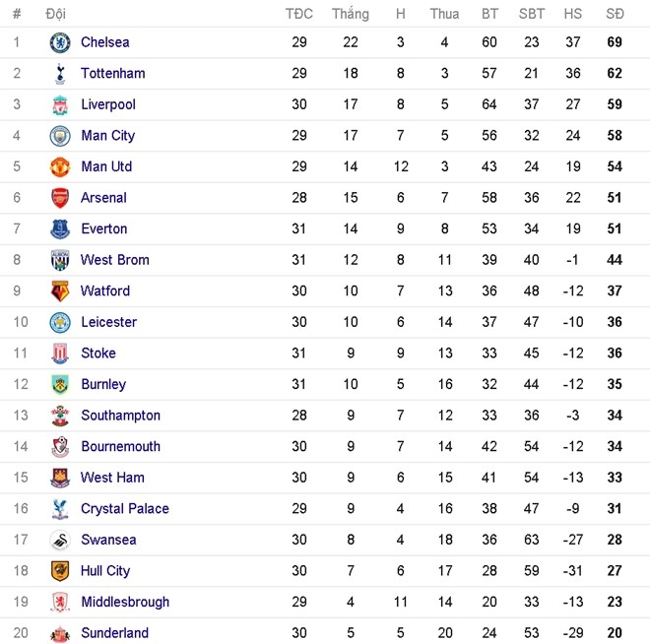The width and height of the screenshot is (650, 644).
Task: Click the Swansea swan crest icon
Action: click(60, 540)
